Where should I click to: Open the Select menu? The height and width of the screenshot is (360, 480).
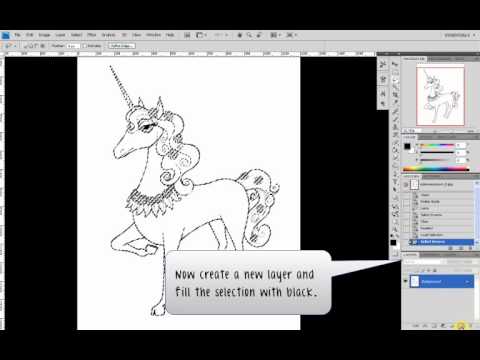pyautogui.click(x=76, y=35)
